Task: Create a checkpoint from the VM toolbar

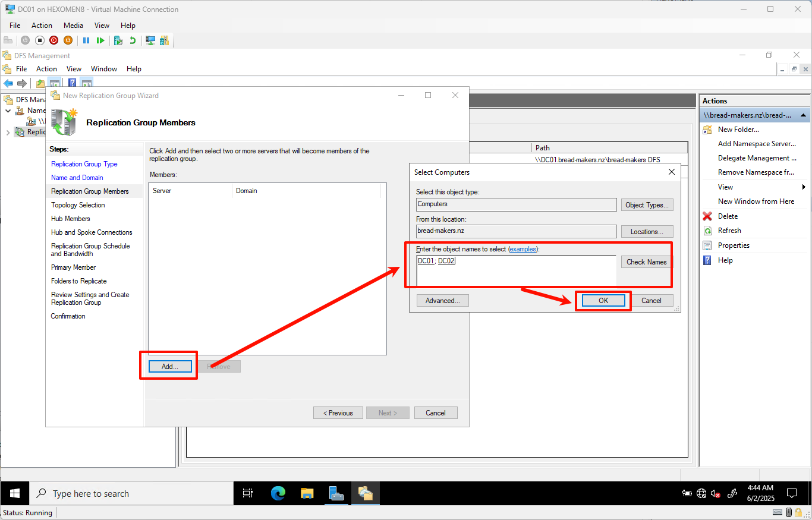Action: click(118, 40)
